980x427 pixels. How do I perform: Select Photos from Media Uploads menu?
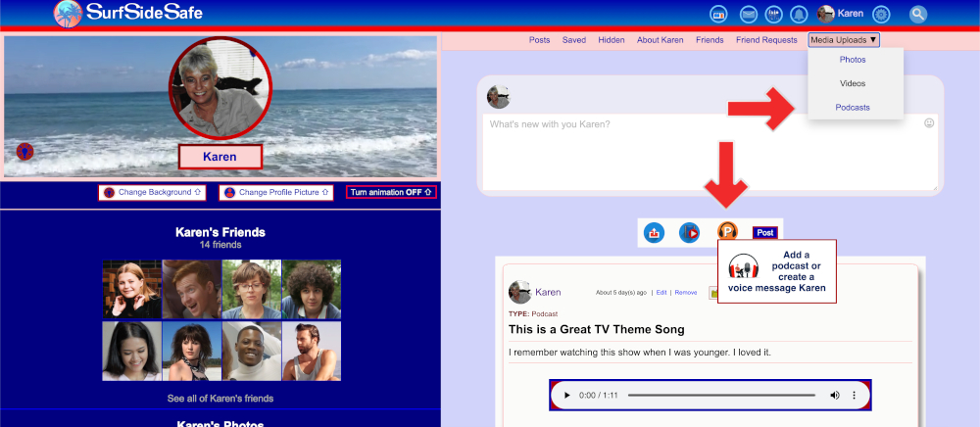click(853, 60)
